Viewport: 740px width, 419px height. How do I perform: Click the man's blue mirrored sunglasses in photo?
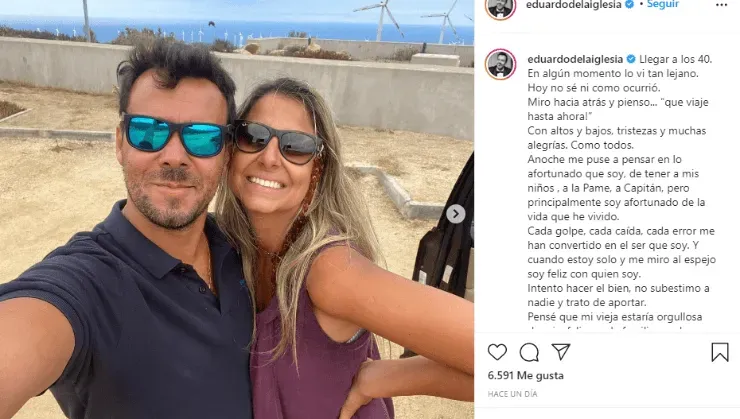[175, 136]
